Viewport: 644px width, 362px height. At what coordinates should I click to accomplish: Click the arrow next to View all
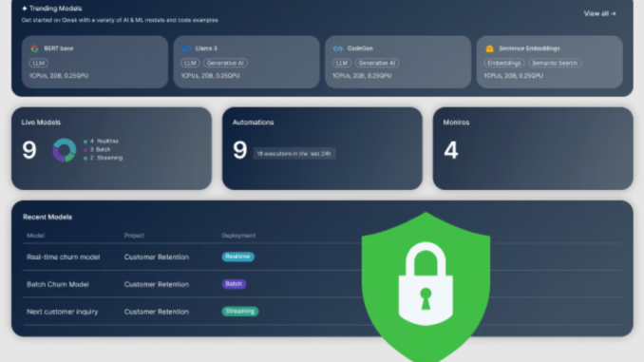(614, 13)
